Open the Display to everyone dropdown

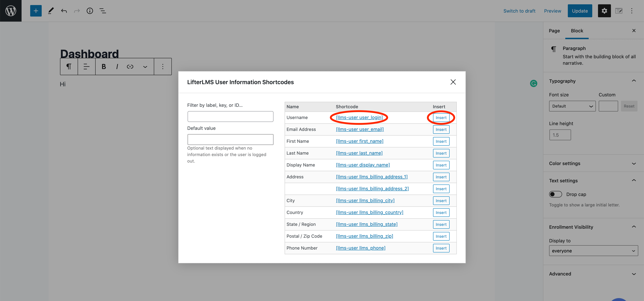594,251
